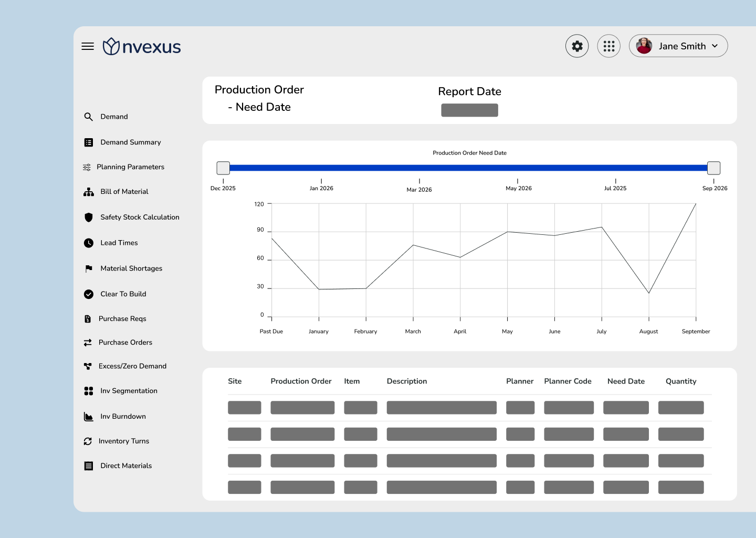Screen dimensions: 756x538
Task: Open settings gear icon
Action: (577, 46)
